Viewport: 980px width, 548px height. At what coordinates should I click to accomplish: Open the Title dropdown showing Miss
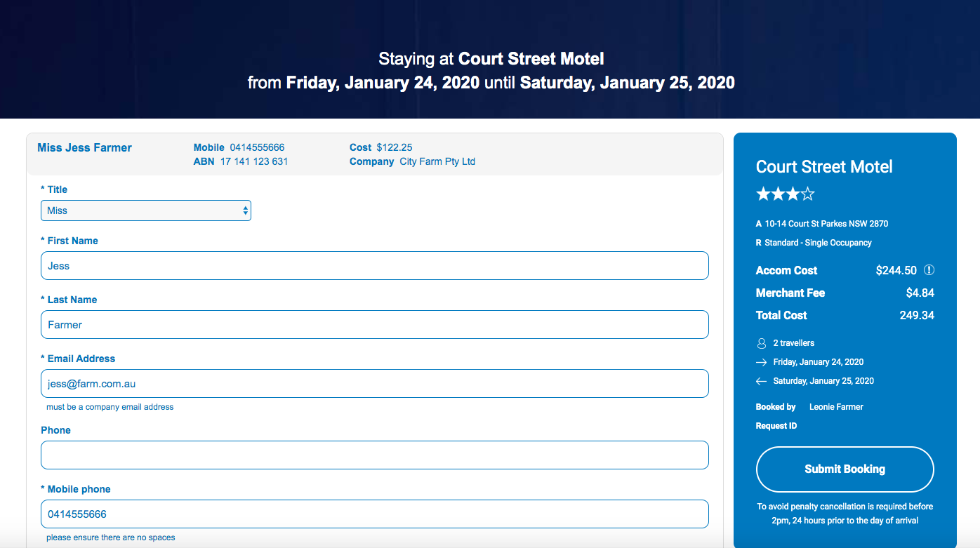146,210
